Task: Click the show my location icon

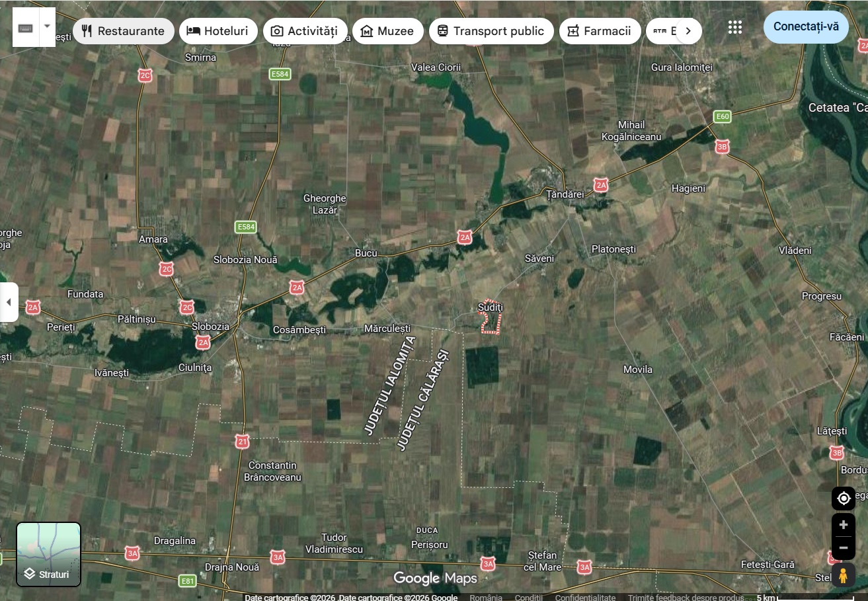Action: click(x=843, y=499)
